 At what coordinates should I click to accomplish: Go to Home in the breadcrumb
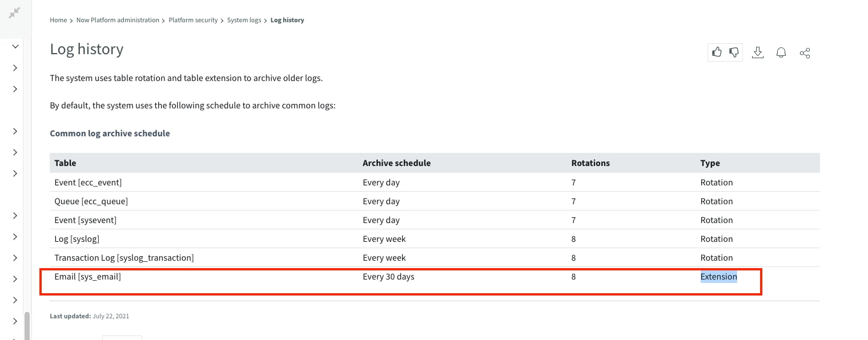pyautogui.click(x=58, y=20)
